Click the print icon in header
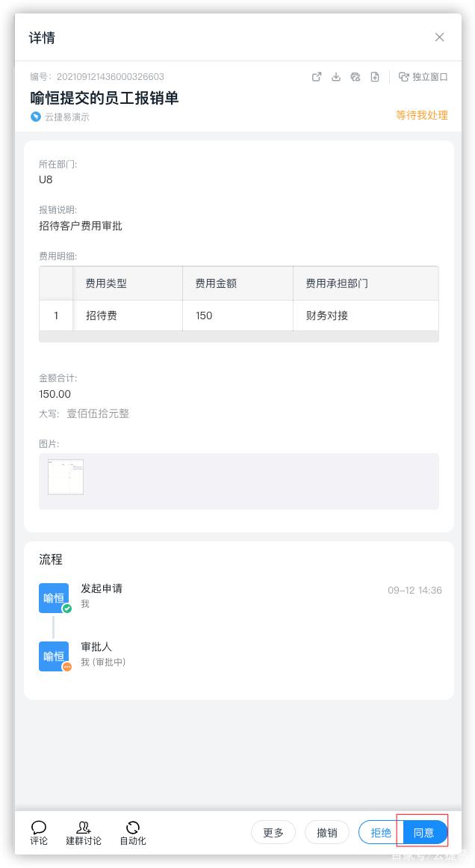475x868 pixels. point(356,77)
